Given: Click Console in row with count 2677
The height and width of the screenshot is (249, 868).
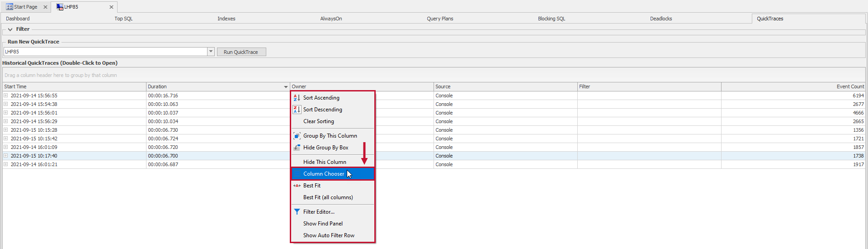Looking at the screenshot, I should click(444, 104).
